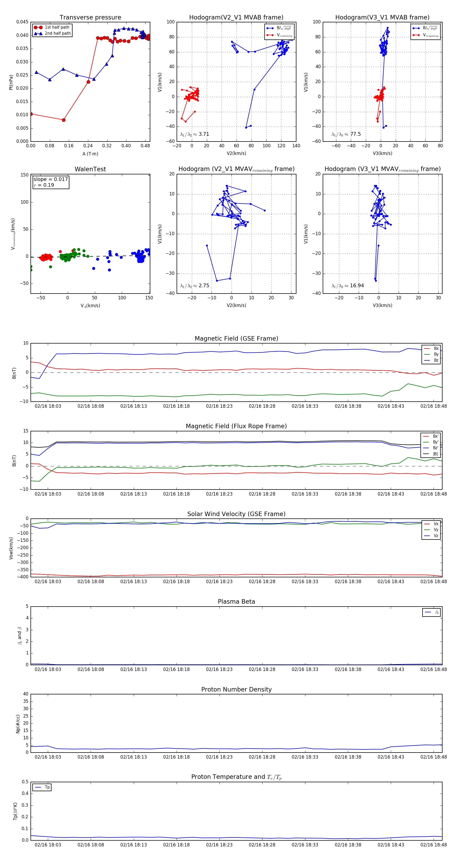Click the 'Tp' legend entry

(x=42, y=787)
